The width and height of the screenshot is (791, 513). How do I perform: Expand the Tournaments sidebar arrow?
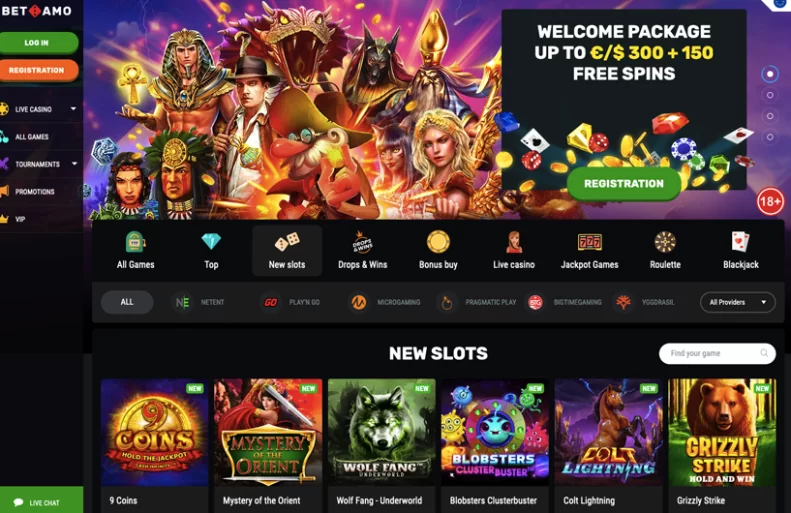pyautogui.click(x=75, y=163)
